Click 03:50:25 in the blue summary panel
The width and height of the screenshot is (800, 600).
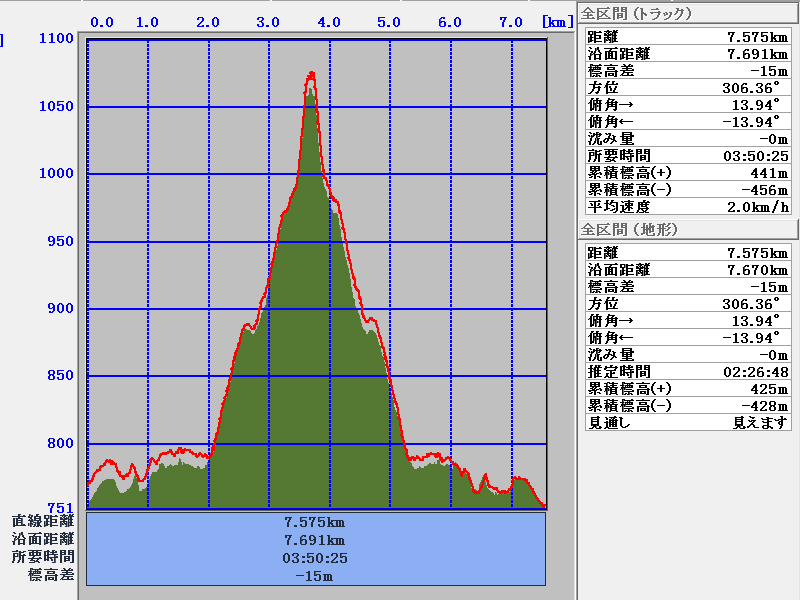coord(315,558)
